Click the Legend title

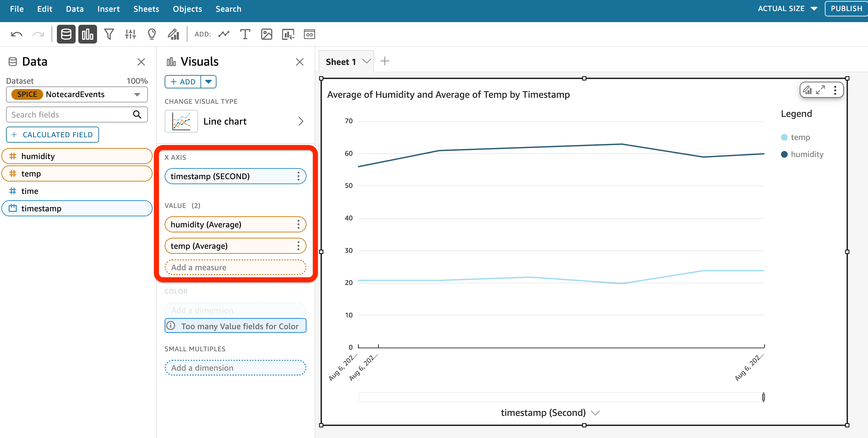tap(797, 114)
